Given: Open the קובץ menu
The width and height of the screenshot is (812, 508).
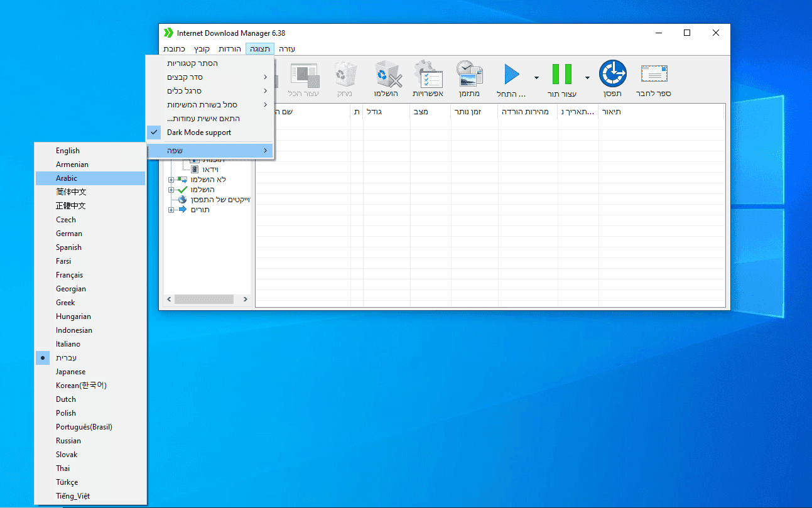Looking at the screenshot, I should coord(202,49).
